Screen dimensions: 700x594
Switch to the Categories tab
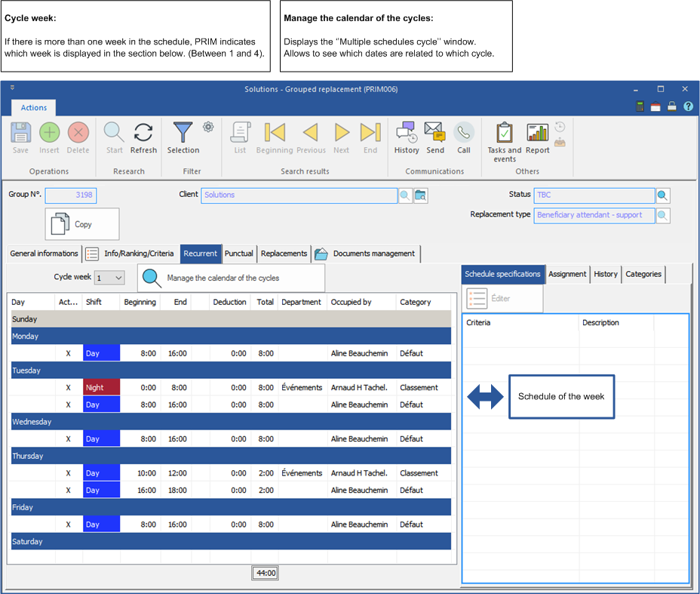[643, 274]
